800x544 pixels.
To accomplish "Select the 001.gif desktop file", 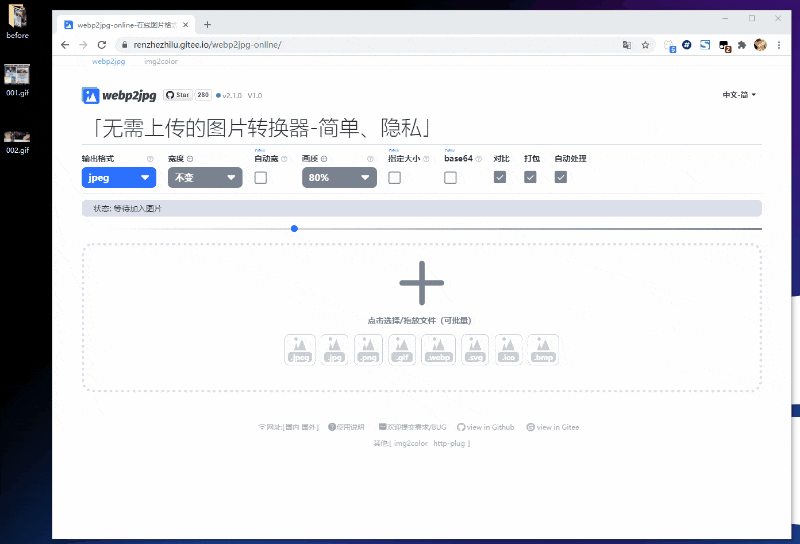I will 17,80.
